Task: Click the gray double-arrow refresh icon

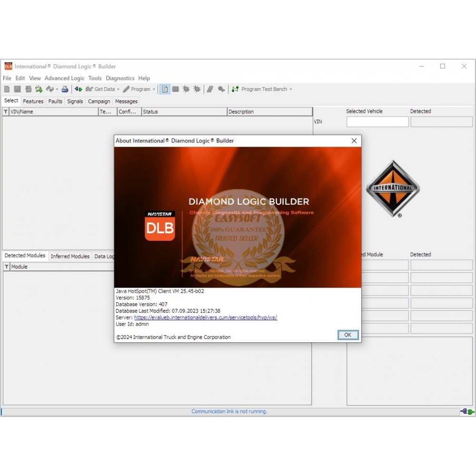Action: point(50,89)
